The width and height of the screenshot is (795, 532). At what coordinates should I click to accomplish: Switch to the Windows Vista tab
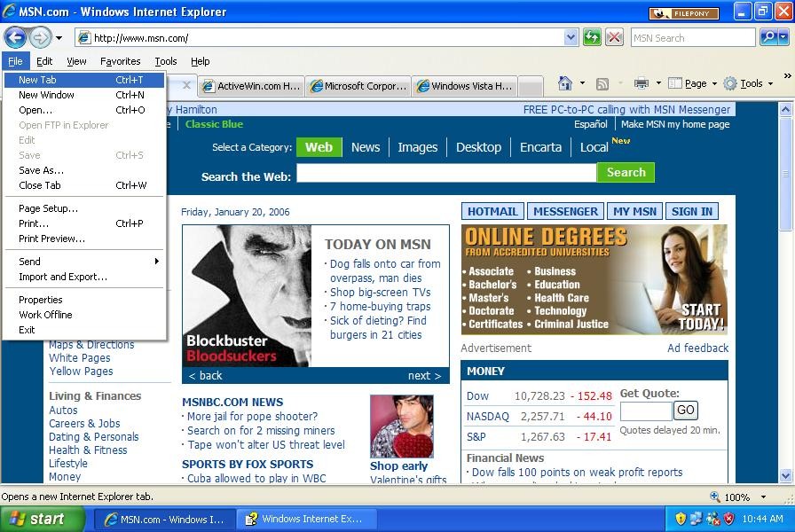[x=466, y=86]
